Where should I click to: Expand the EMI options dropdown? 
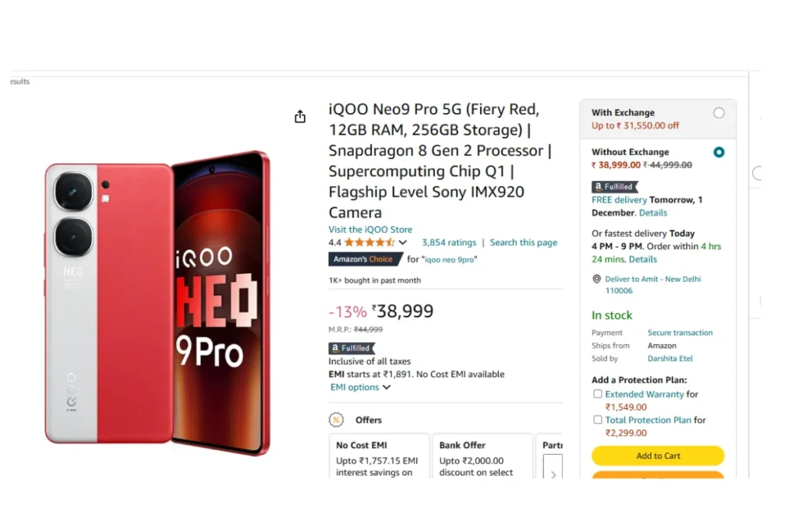tap(360, 387)
